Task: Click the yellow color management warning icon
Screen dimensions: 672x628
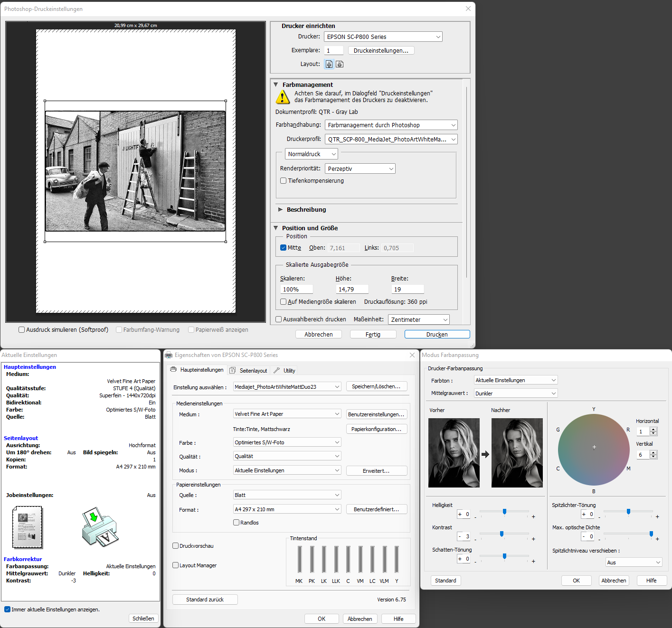Action: click(x=283, y=97)
